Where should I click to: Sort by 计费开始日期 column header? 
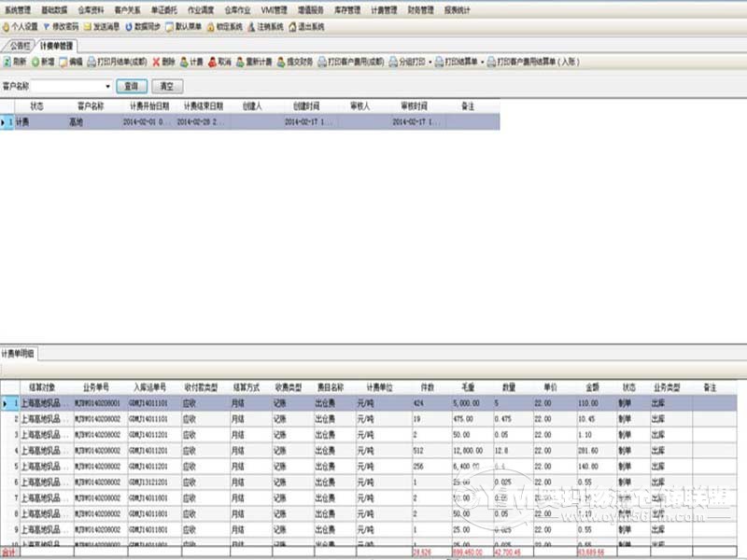pyautogui.click(x=150, y=106)
